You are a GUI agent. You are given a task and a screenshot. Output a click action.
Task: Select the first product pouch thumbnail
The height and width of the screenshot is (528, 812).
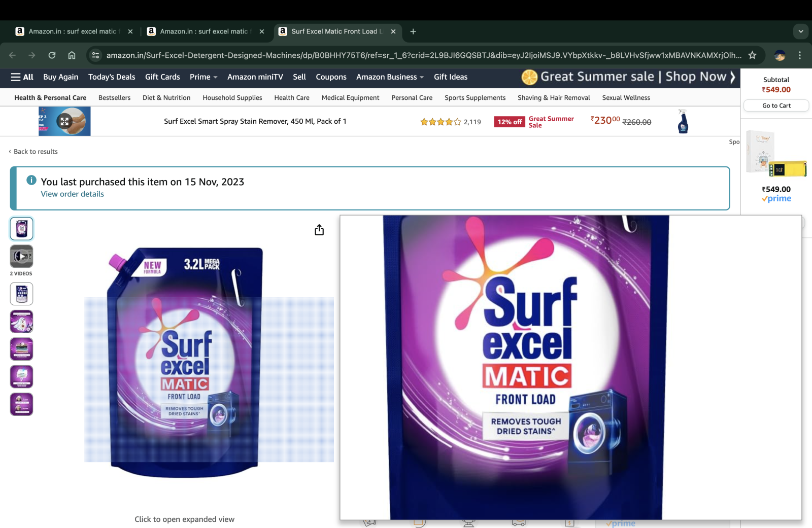(x=21, y=229)
